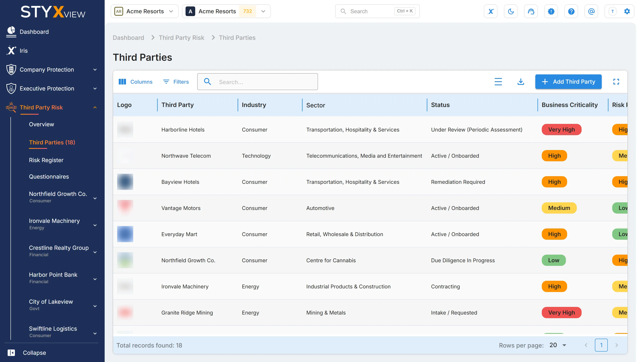644x362 pixels.
Task: Click page 1 pagination button
Action: pyautogui.click(x=601, y=345)
